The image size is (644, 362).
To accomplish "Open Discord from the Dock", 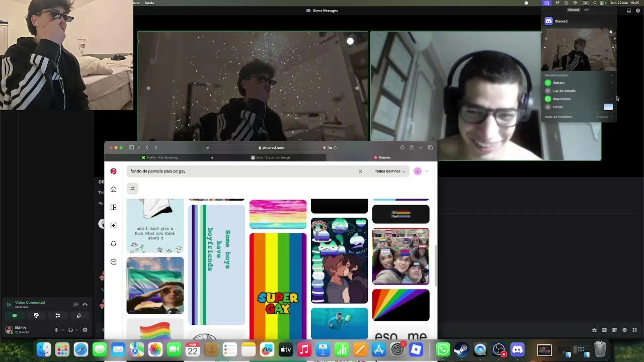I will point(517,349).
